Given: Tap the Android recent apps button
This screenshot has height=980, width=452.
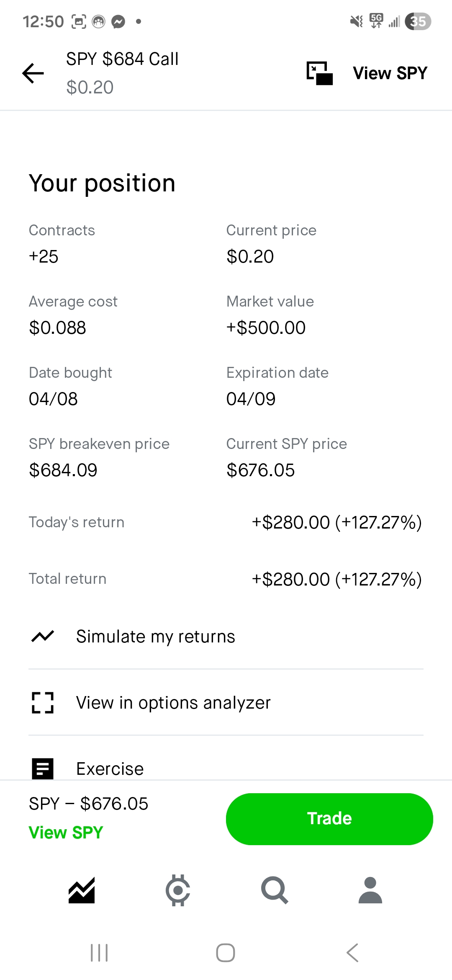Looking at the screenshot, I should point(99,953).
